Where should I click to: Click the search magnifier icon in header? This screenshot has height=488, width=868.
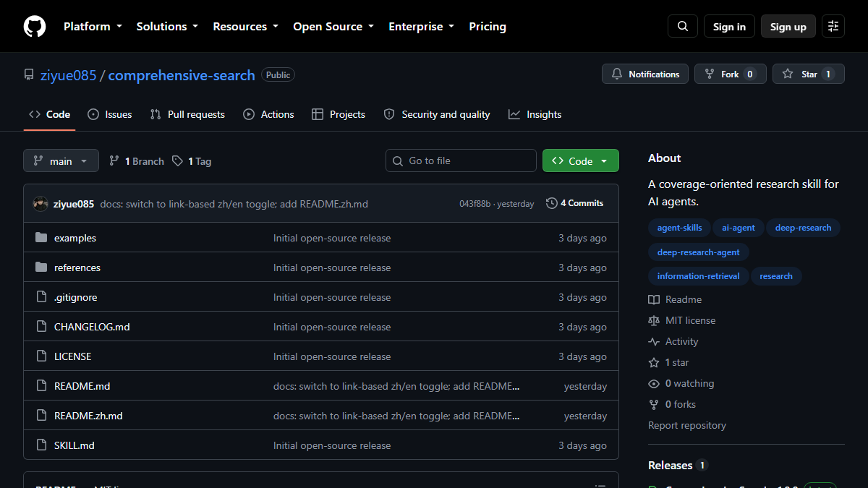point(683,27)
